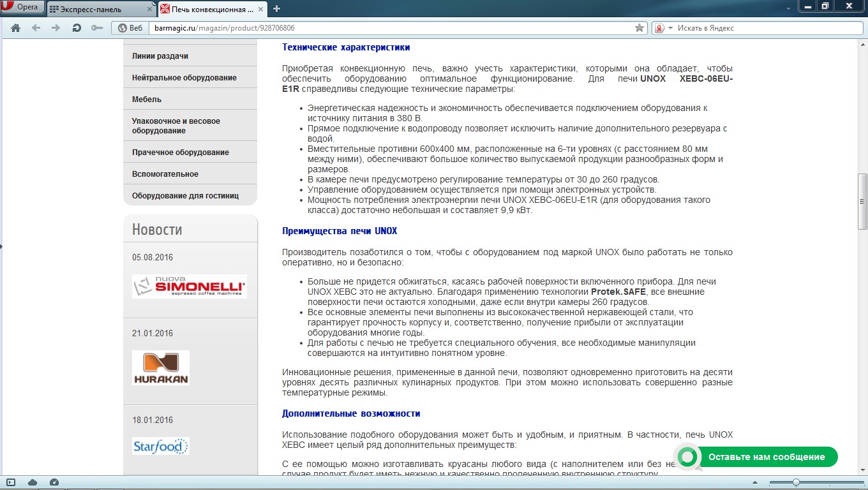868x490 pixels.
Task: Click the Starfood news logo
Action: tap(161, 445)
